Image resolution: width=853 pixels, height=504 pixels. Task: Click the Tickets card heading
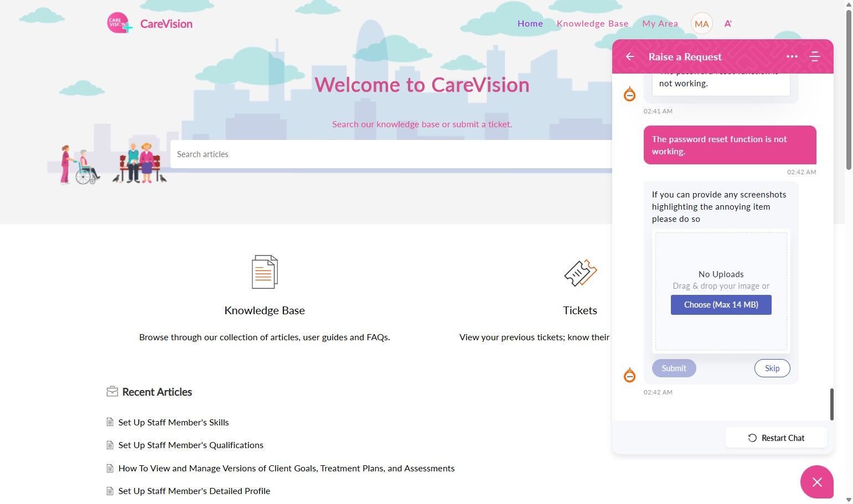[x=580, y=310]
